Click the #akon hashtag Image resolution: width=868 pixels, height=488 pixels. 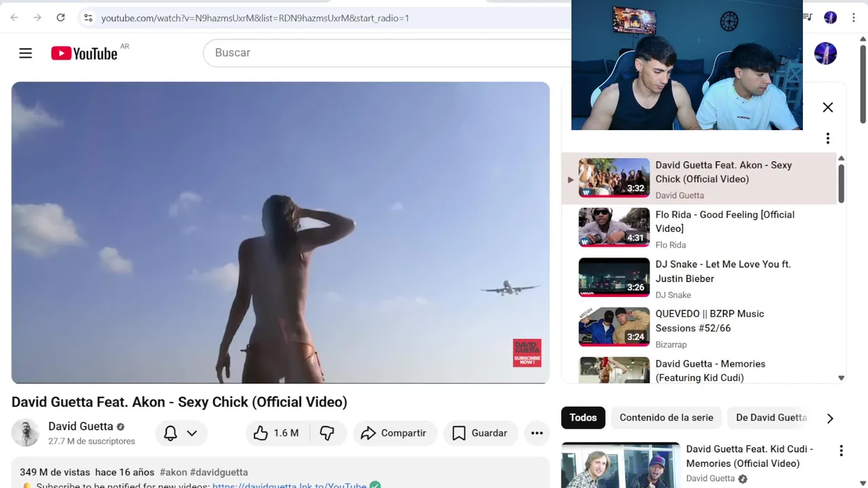(173, 472)
